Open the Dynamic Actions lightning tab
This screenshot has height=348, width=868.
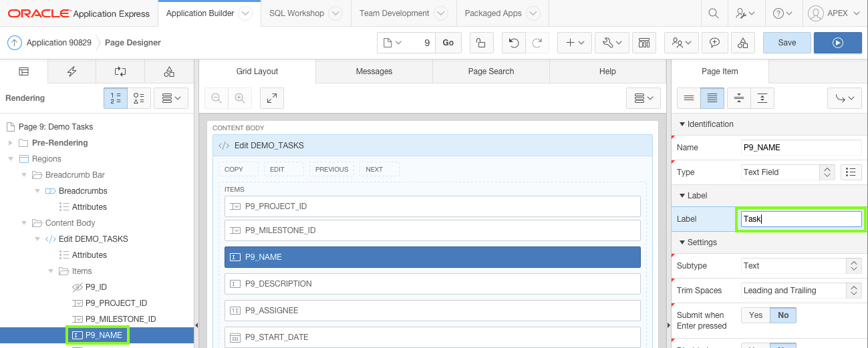click(71, 71)
